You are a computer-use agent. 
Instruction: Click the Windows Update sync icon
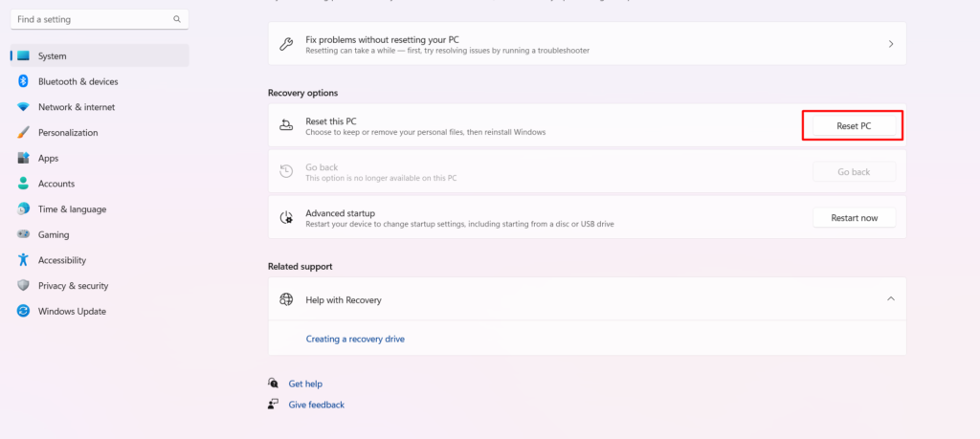click(23, 311)
